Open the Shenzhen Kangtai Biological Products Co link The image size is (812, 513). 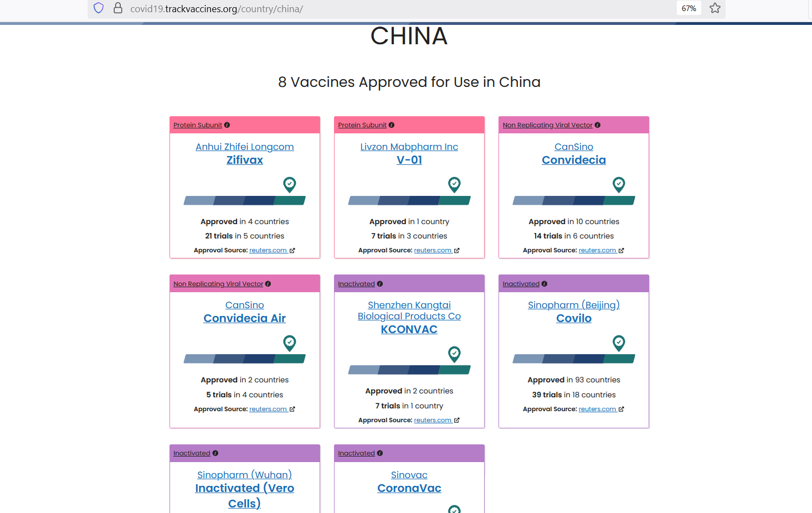(409, 310)
